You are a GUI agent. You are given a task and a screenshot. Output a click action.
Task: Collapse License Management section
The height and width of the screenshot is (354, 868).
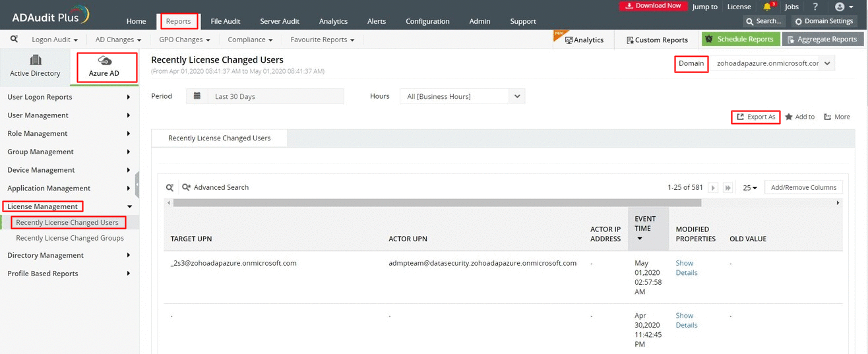[69, 206]
